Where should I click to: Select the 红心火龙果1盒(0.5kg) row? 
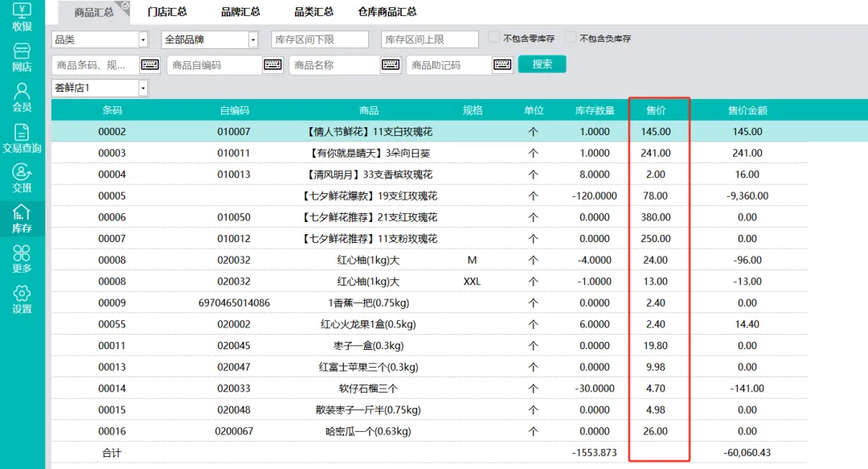368,324
